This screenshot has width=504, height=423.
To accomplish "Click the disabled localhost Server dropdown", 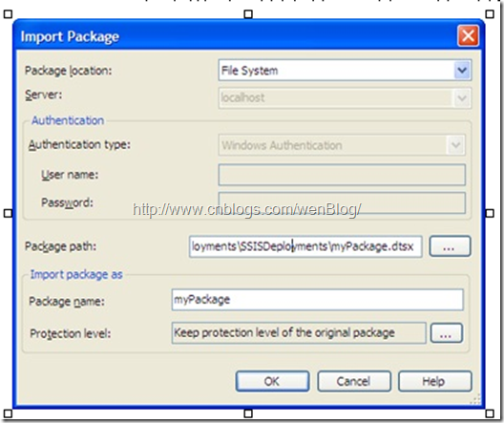I will tap(345, 97).
